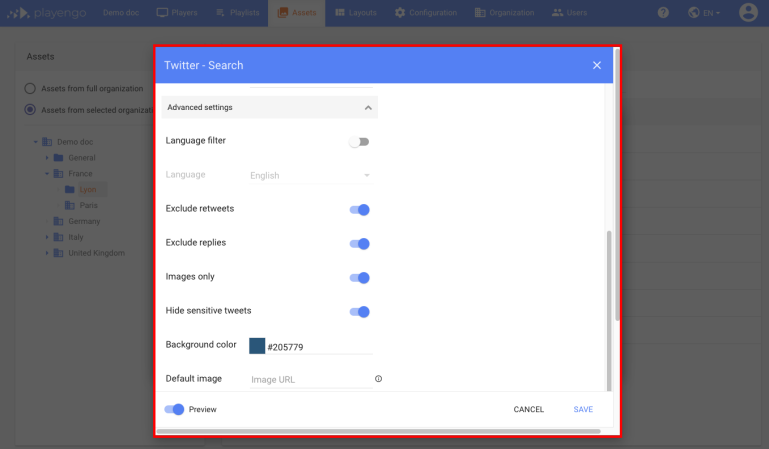Collapse the Advanced settings section

[269, 107]
